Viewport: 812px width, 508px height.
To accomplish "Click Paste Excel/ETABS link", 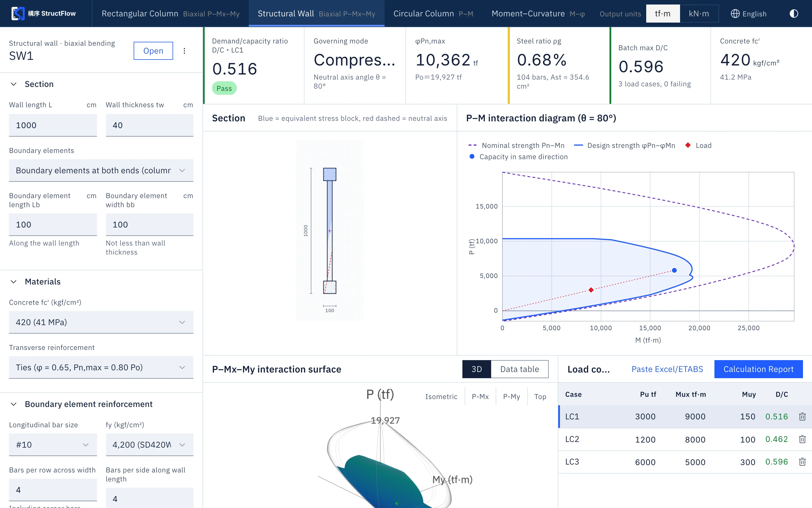I will click(667, 369).
